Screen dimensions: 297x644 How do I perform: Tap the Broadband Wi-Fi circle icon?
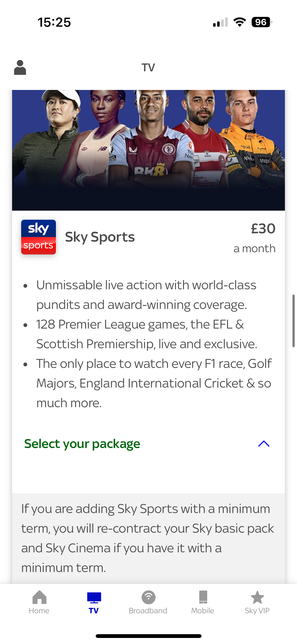coord(148,597)
